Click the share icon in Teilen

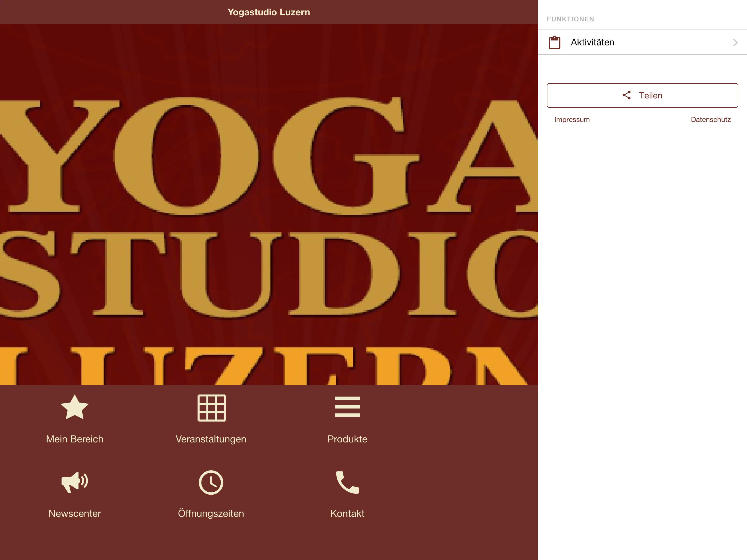point(626,95)
